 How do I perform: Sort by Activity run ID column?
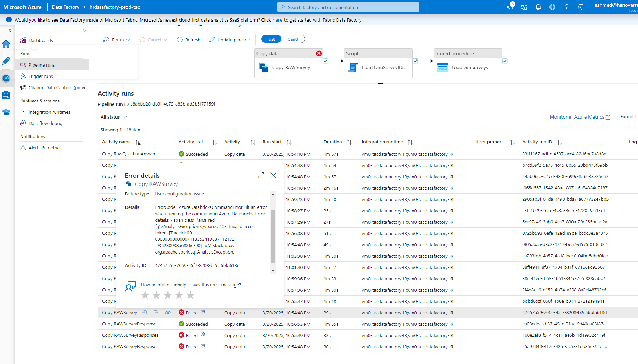[x=560, y=142]
